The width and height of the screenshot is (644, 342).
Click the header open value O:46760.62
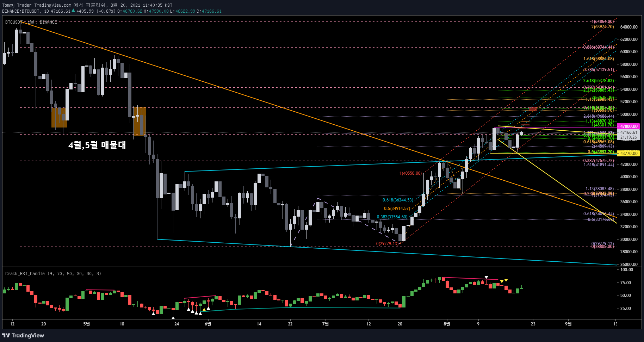(130, 11)
